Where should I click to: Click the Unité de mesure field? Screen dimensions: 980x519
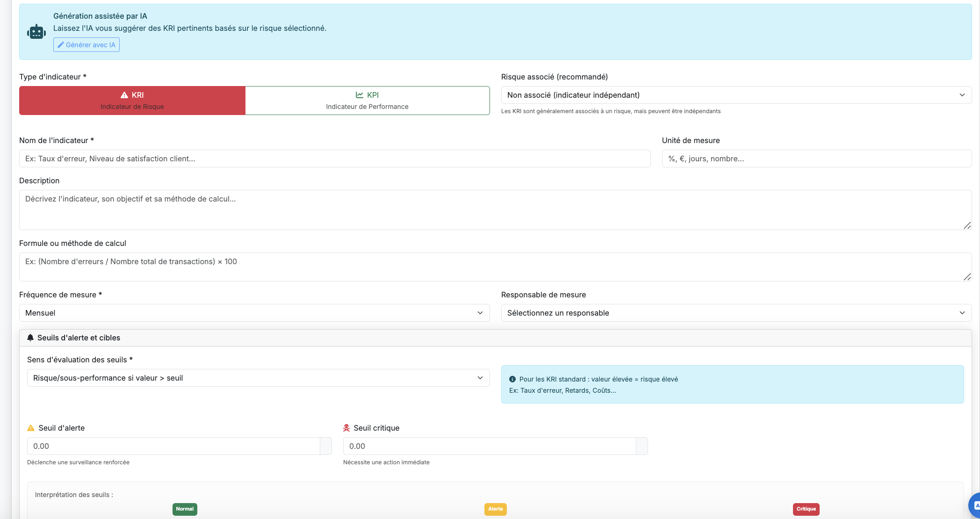pyautogui.click(x=816, y=159)
